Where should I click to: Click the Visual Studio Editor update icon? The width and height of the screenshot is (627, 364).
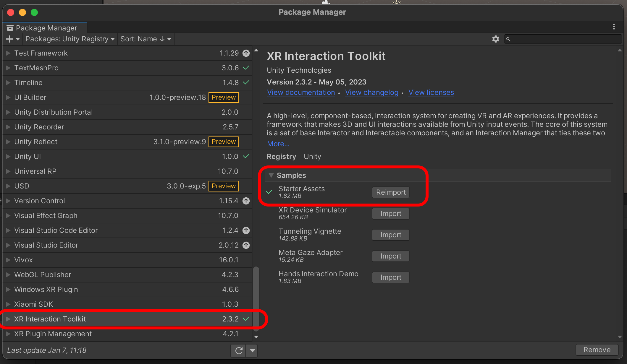click(246, 245)
